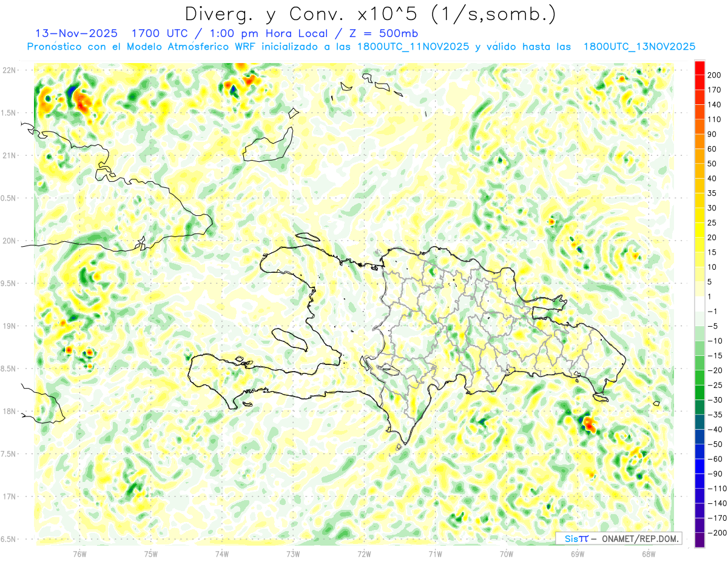Viewport: 728px width, 562px height.
Task: Click the positive '20' colorbar value
Action: pyautogui.click(x=712, y=238)
